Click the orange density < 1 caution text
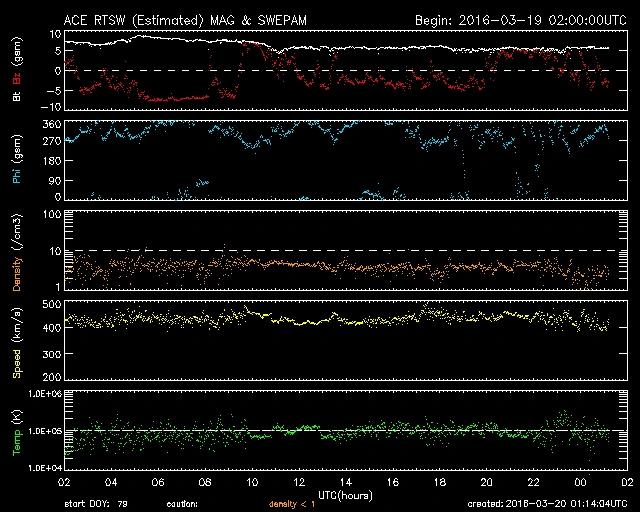 click(x=292, y=504)
